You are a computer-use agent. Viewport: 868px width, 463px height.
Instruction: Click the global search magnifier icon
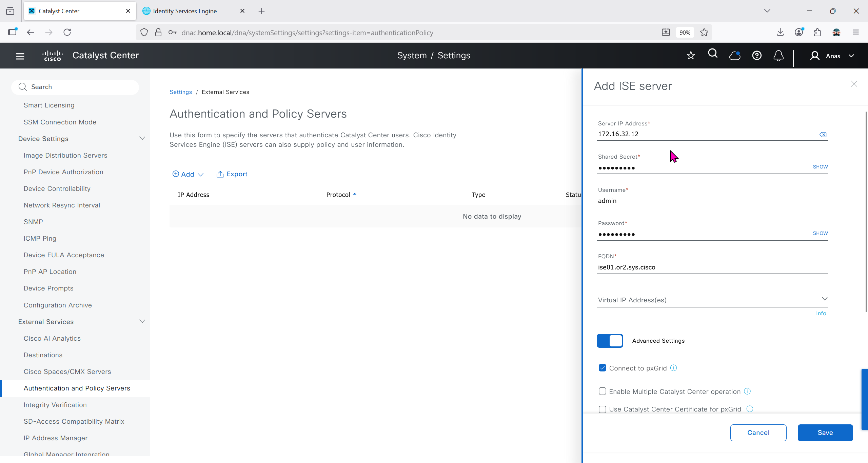(x=713, y=54)
